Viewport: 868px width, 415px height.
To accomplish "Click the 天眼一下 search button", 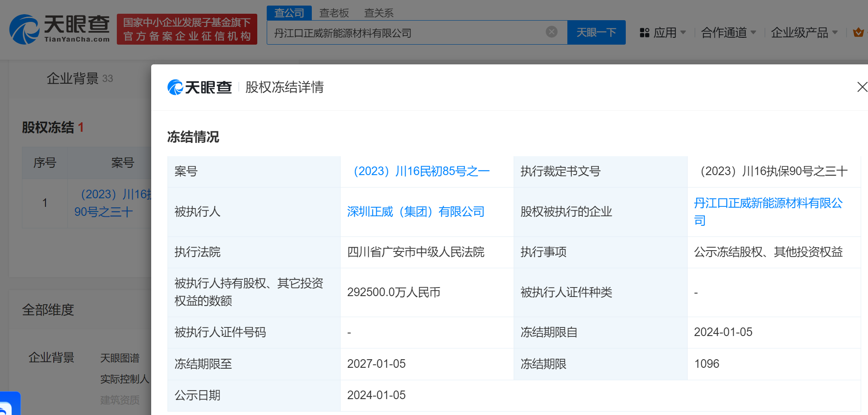I will (x=596, y=32).
